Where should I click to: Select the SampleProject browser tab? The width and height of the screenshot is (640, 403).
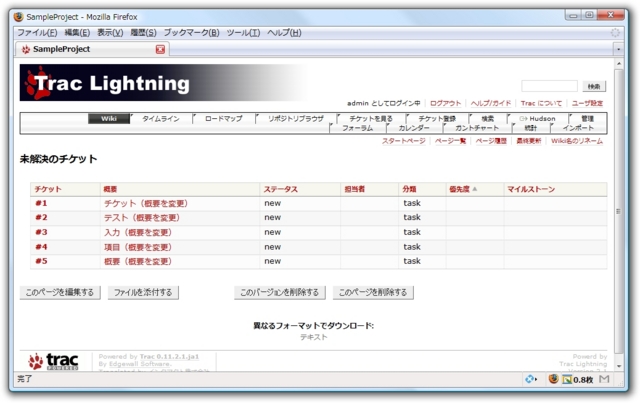92,49
